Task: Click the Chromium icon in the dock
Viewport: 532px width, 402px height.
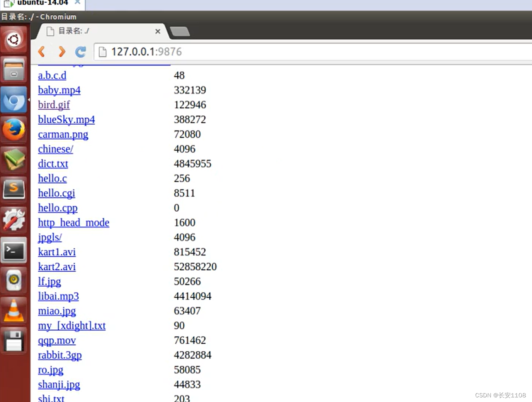Action: (x=14, y=100)
